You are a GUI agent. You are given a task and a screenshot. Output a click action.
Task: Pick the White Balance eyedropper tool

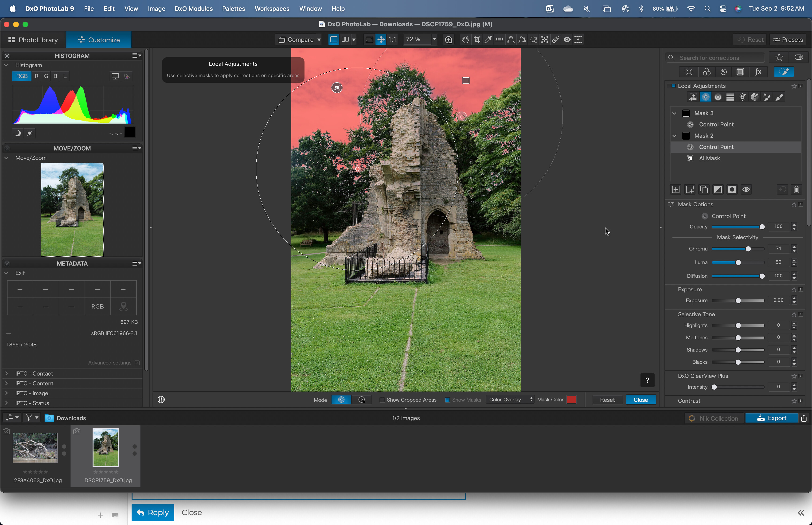(x=488, y=39)
